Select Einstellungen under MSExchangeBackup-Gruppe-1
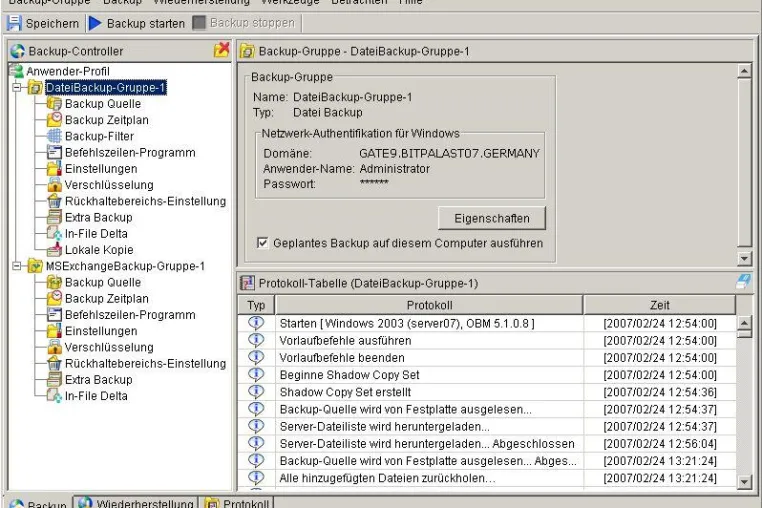 pos(101,331)
